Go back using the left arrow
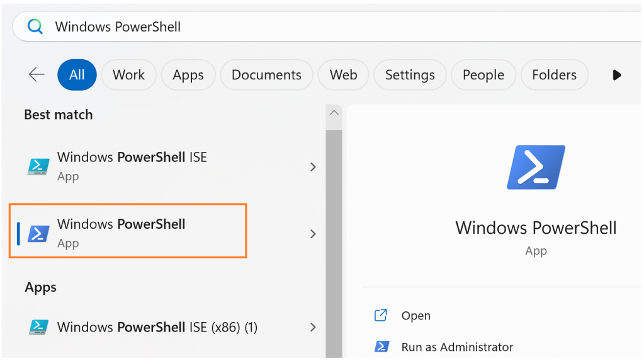 click(37, 74)
